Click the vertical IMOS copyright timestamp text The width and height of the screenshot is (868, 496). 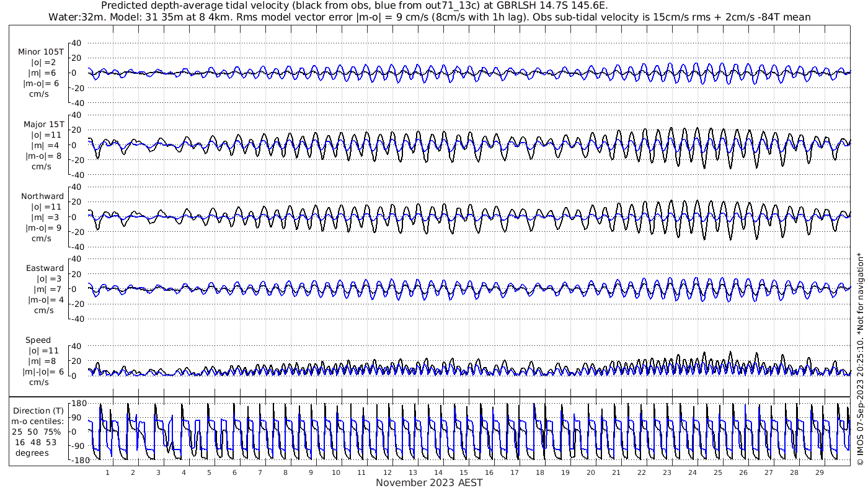(x=860, y=359)
